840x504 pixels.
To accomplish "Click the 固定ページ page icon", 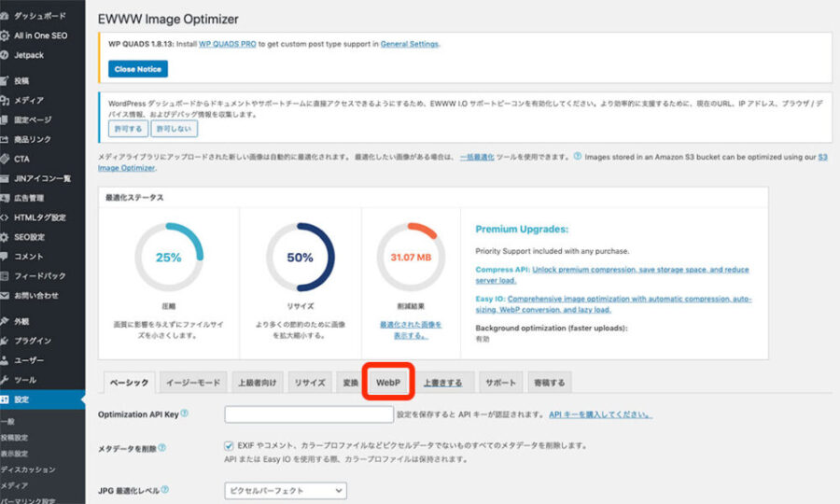I will click(5, 119).
